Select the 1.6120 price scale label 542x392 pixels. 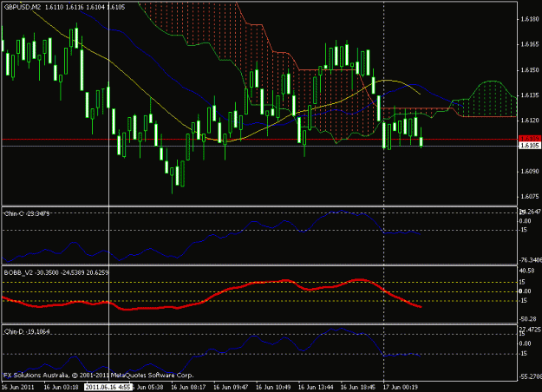tap(530, 121)
